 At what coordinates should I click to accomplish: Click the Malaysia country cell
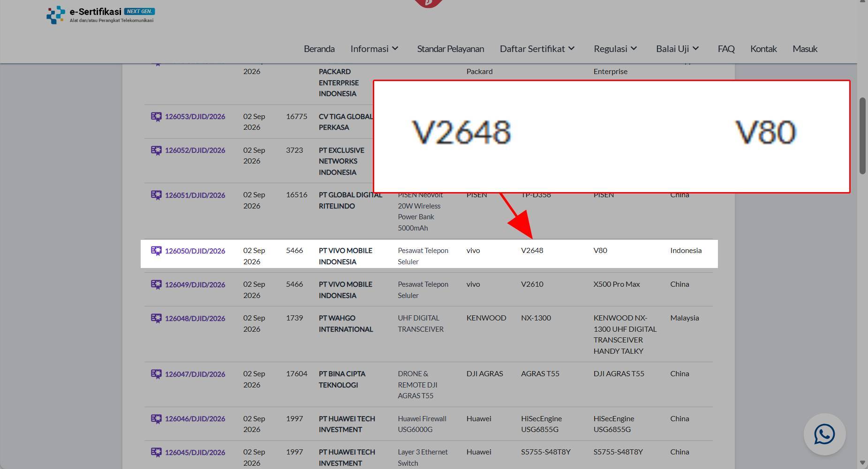(685, 318)
